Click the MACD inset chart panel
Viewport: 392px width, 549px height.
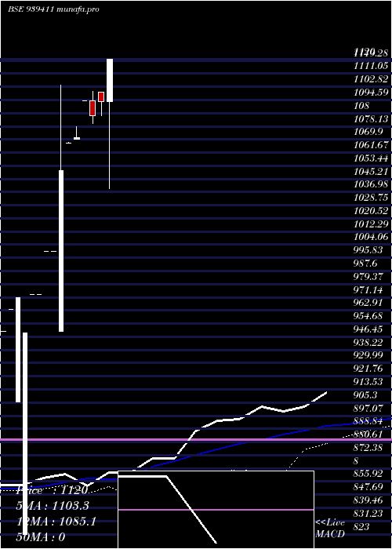(216, 510)
